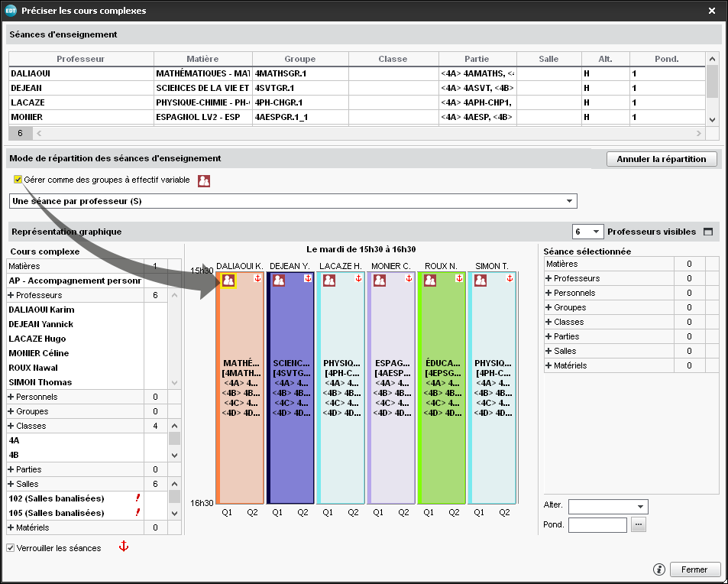Screen dimensions: 728x584
Task: Click the group icon in ROUX session
Action: click(x=430, y=281)
